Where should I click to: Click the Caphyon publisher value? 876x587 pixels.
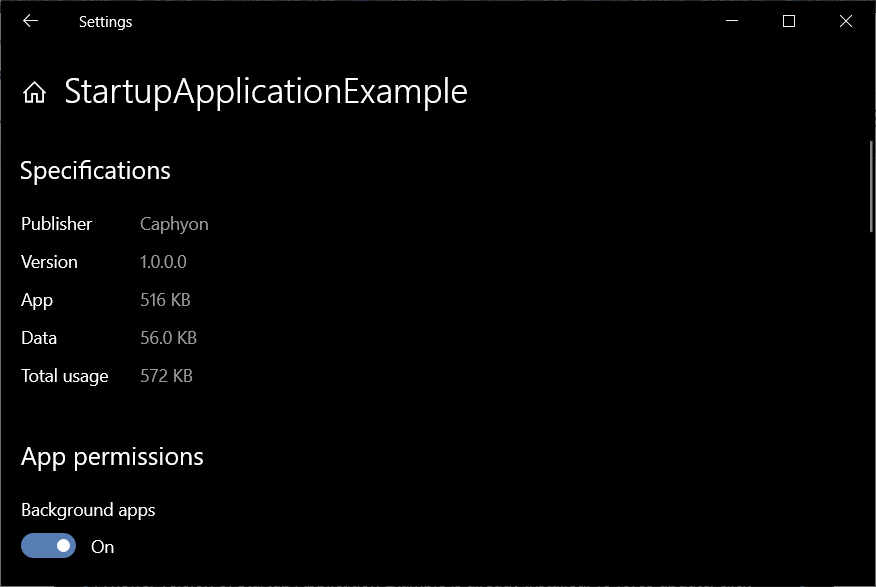174,224
